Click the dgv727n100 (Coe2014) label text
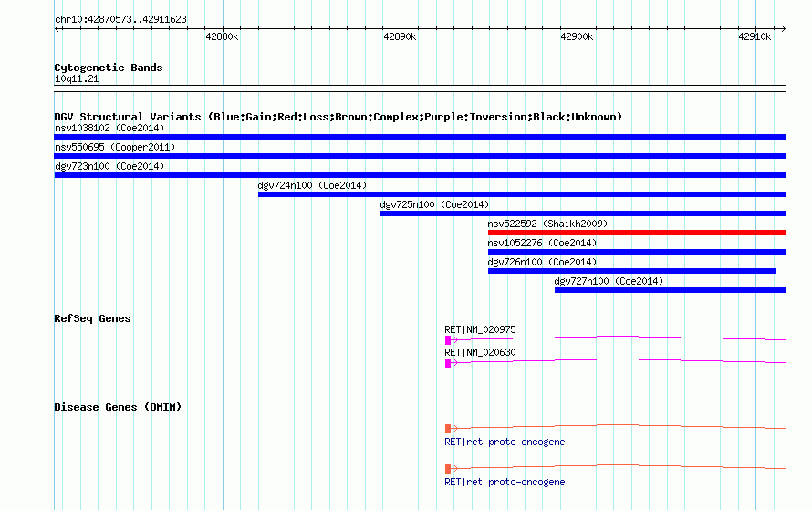The image size is (812, 510). point(609,281)
